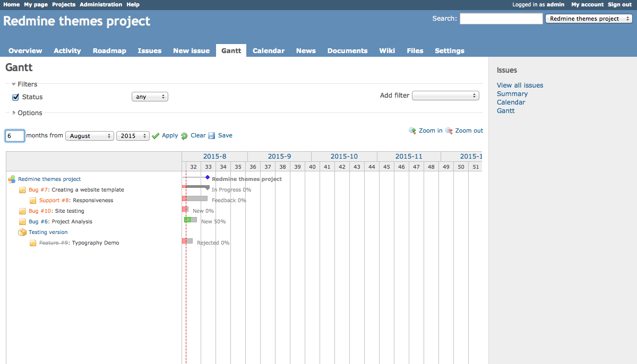Click the 2015-8 month header link
This screenshot has height=364, width=637.
click(214, 157)
